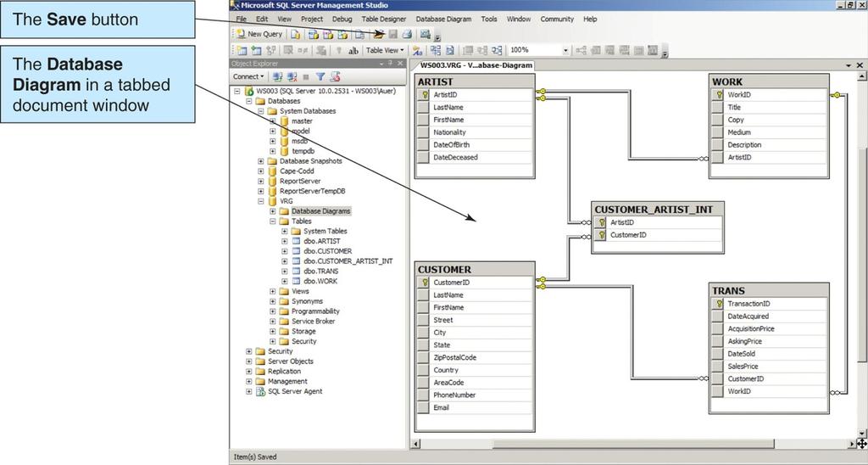Click the diagram horizontal scrollbar thumb
This screenshot has height=465, width=868.
tap(633, 444)
